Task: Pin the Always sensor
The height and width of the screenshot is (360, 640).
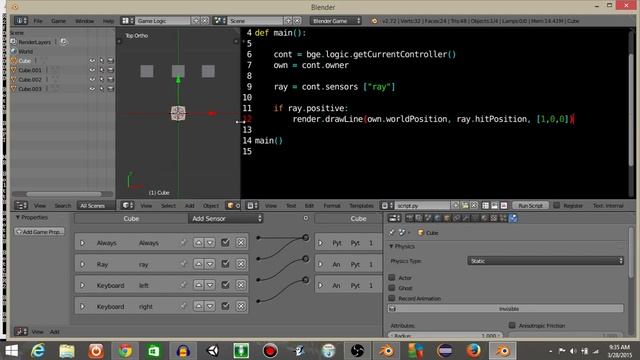Action: pos(183,242)
